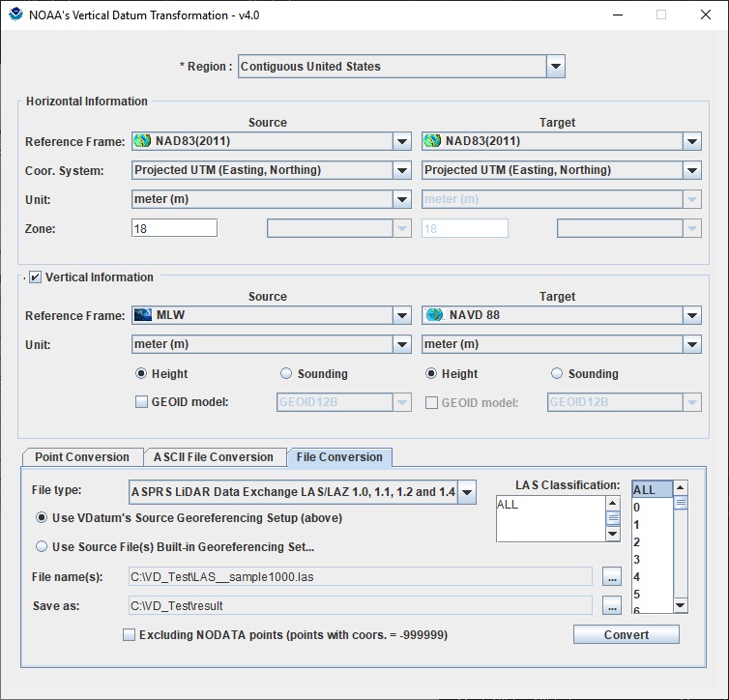Select class 2 in LAS Classification list
The height and width of the screenshot is (700, 729).
pos(653,542)
